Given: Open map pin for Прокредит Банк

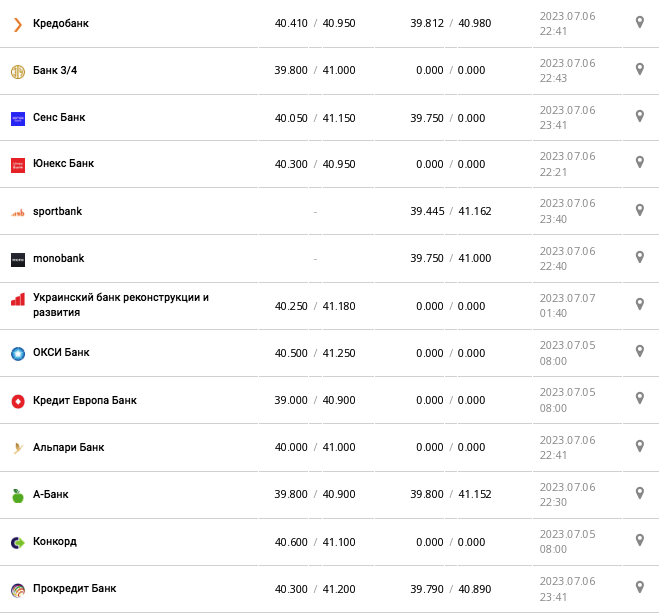Looking at the screenshot, I should pyautogui.click(x=640, y=587).
